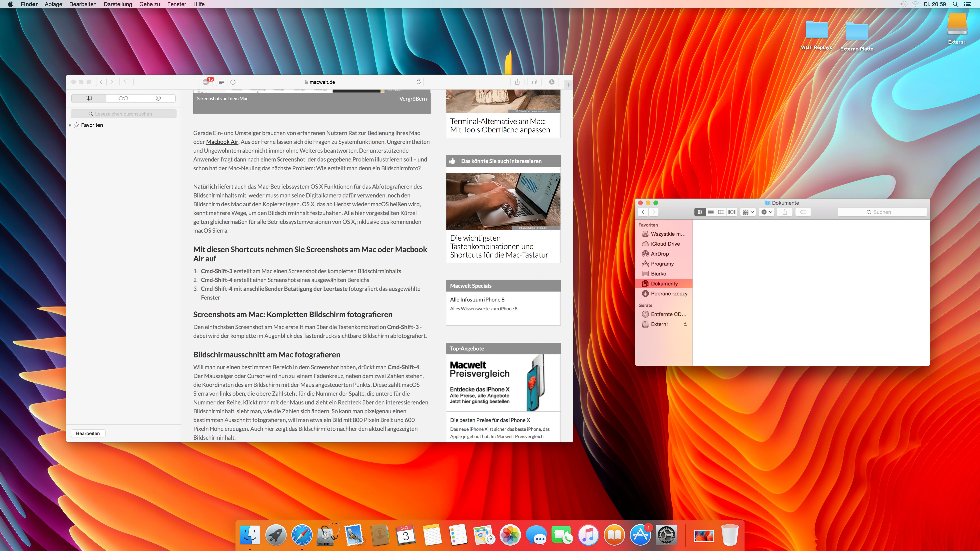Toggle the Safari sidebar button
Screen dimensions: 980x551
(x=126, y=82)
